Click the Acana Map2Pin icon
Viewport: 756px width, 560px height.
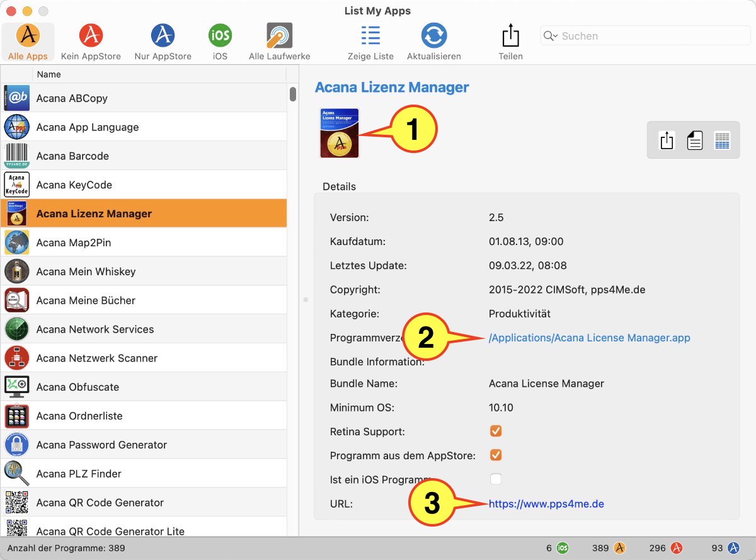click(16, 243)
